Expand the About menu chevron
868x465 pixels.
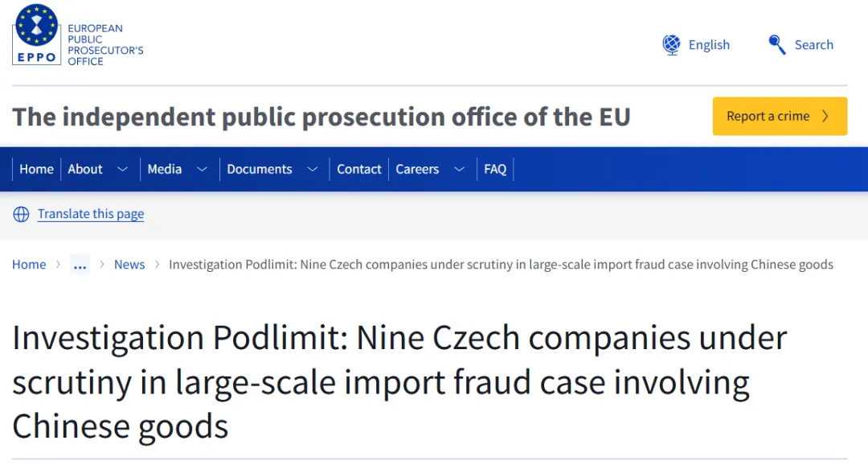(122, 170)
